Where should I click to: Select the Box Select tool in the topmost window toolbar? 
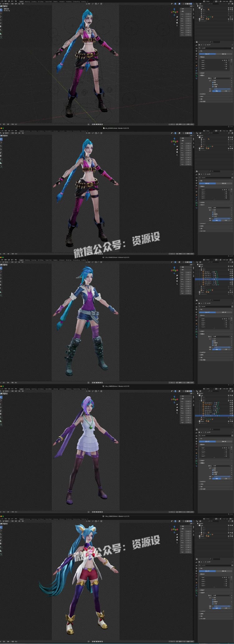tap(1, 9)
